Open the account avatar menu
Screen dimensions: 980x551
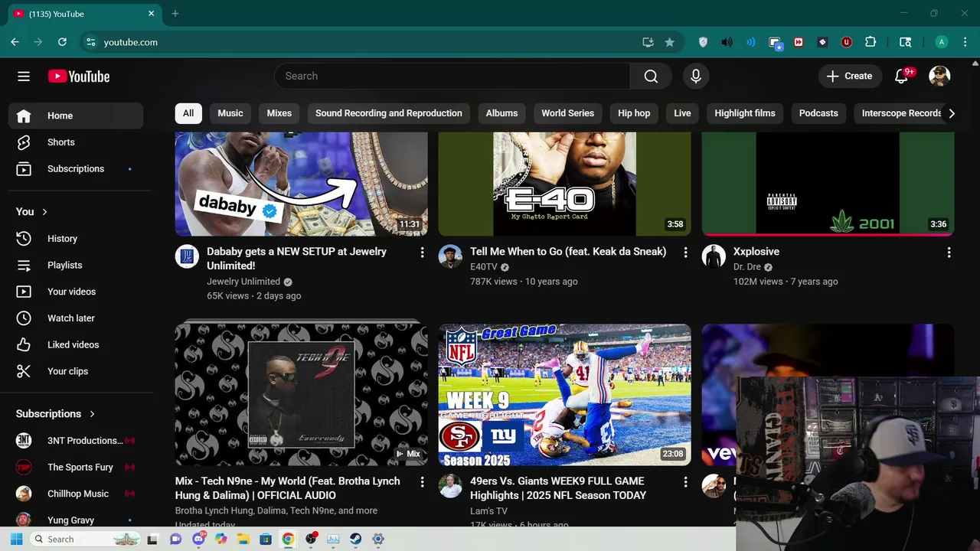(x=939, y=76)
